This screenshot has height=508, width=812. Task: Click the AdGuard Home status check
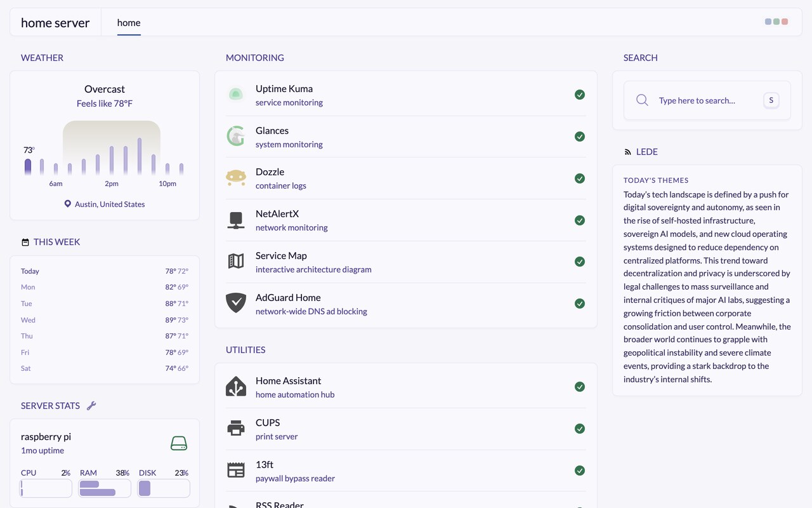coord(580,304)
